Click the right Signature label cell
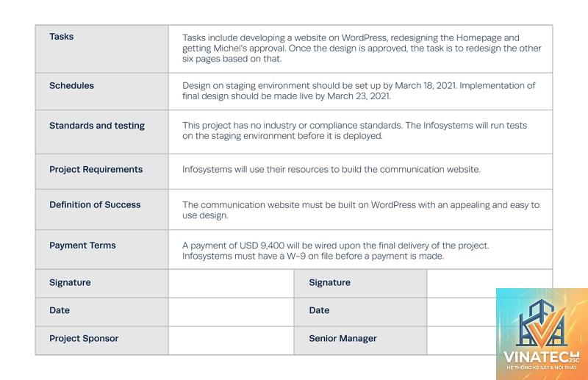The height and width of the screenshot is (380, 588). coord(360,284)
